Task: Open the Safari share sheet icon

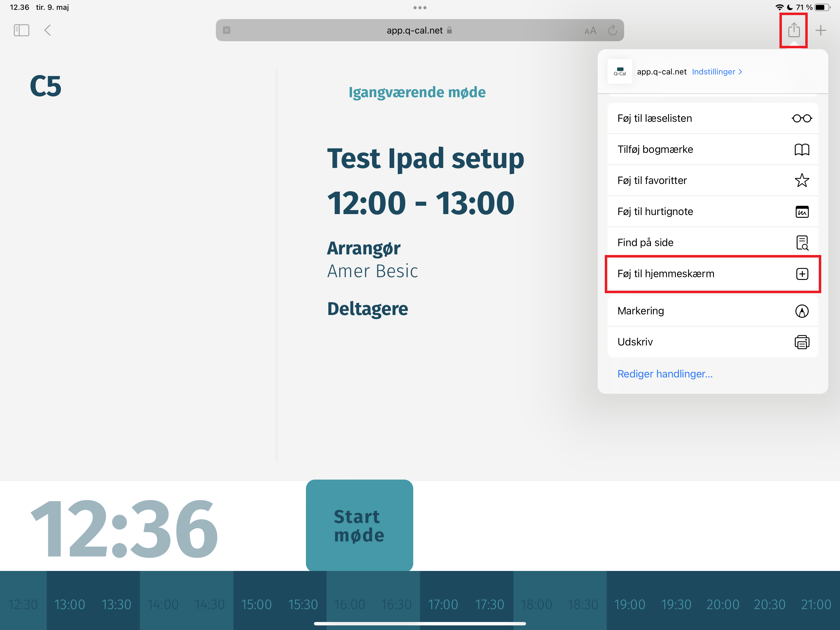Action: click(794, 30)
